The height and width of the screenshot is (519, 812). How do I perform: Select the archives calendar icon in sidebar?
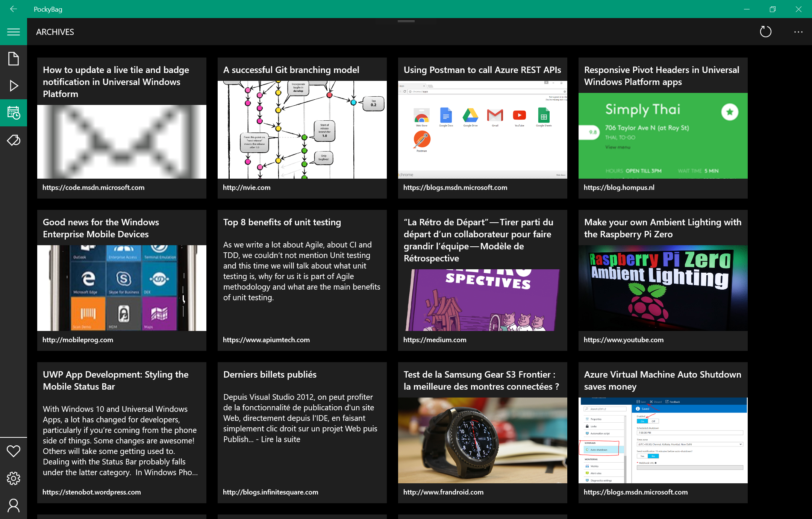point(14,113)
